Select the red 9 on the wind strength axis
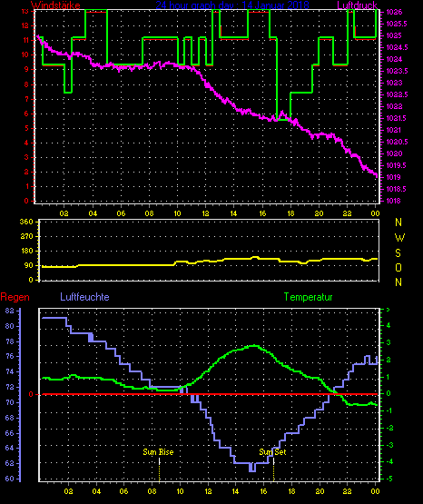Screen dimensions: 423x504 coord(26,69)
